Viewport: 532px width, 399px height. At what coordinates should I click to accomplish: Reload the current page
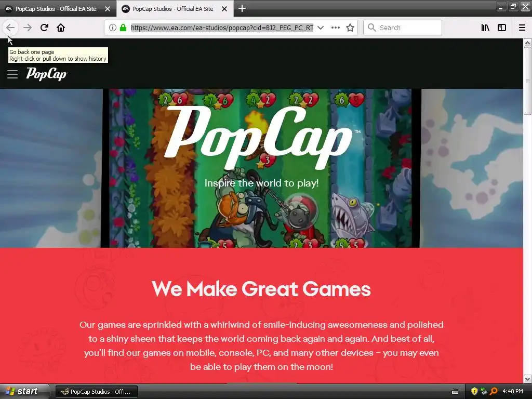(x=44, y=28)
